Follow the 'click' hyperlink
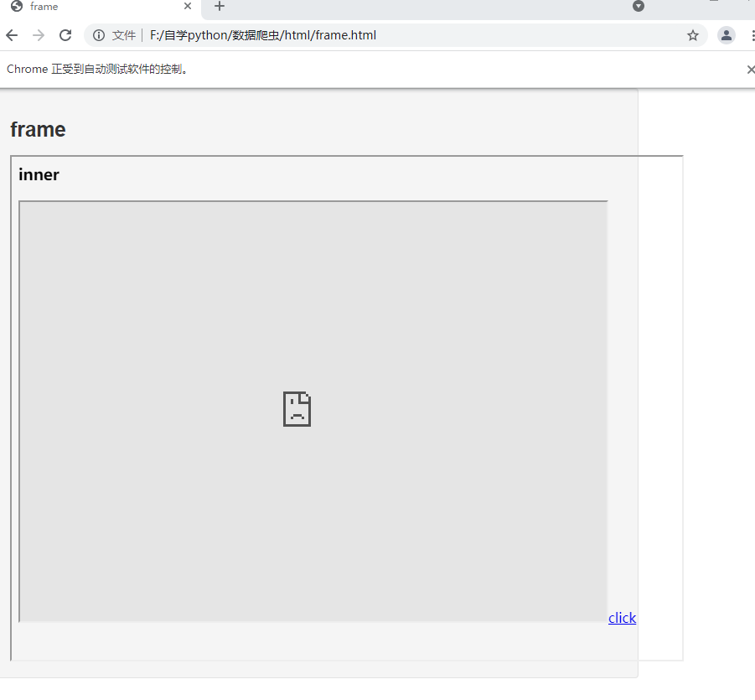755x700 pixels. [622, 618]
